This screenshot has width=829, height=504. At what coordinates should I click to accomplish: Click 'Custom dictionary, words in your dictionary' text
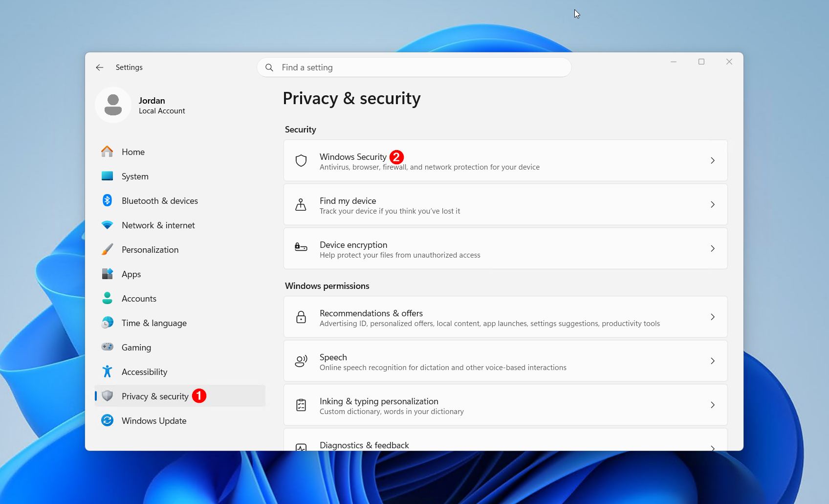(x=392, y=412)
